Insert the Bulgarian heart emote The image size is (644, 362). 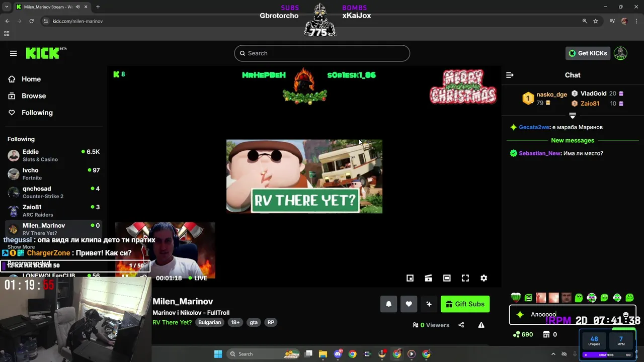(516, 298)
